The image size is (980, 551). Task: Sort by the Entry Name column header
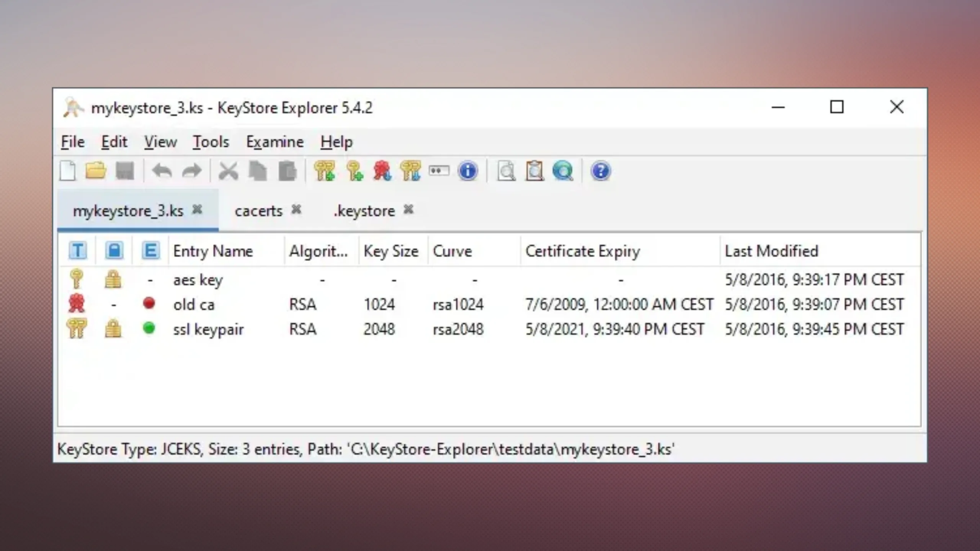click(x=227, y=251)
